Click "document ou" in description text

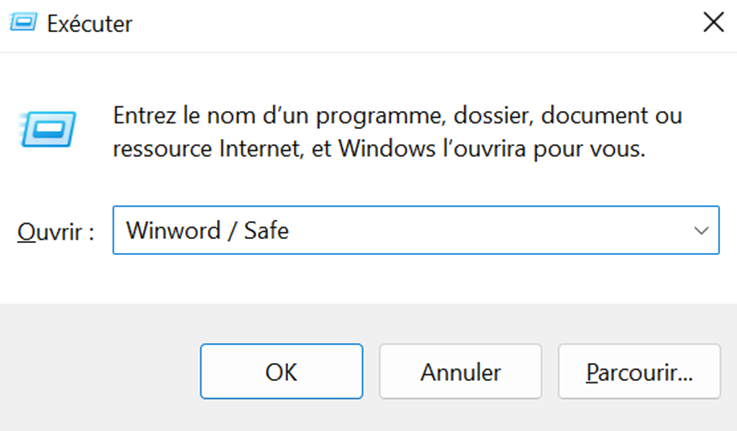pyautogui.click(x=612, y=116)
